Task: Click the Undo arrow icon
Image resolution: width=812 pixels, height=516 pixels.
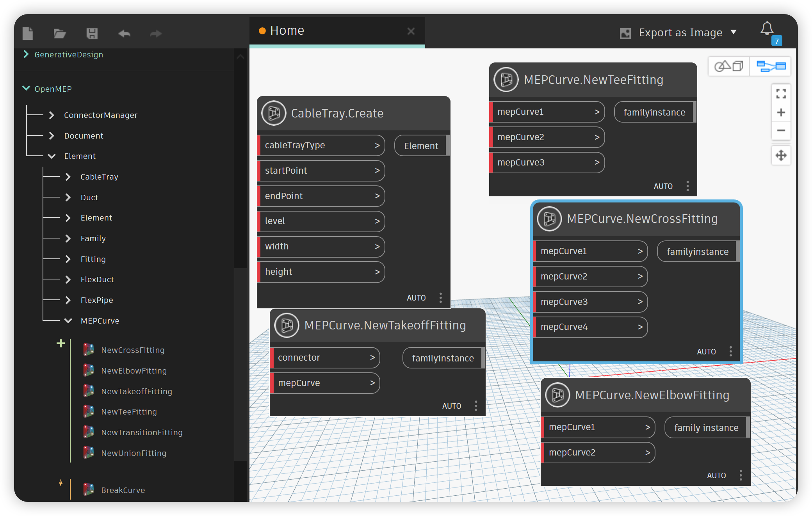Action: 124,34
